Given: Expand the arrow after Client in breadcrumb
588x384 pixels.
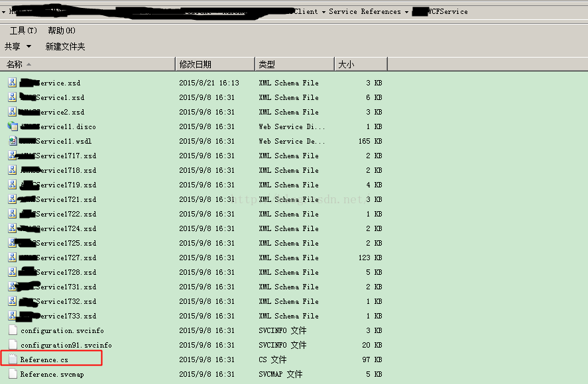Looking at the screenshot, I should pos(323,12).
